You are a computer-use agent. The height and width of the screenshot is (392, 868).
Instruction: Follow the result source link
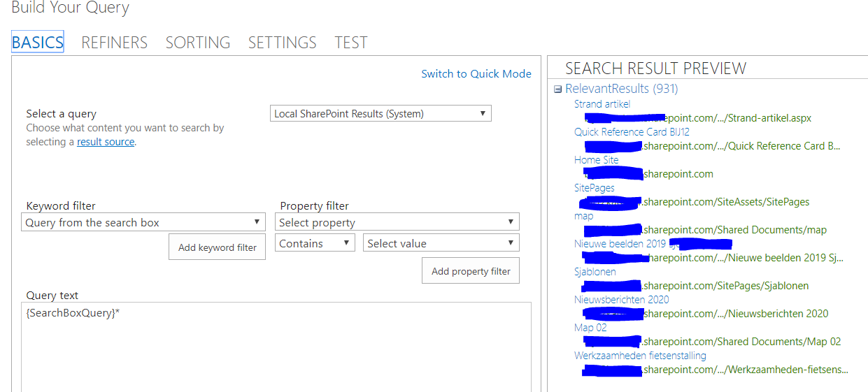click(x=106, y=142)
